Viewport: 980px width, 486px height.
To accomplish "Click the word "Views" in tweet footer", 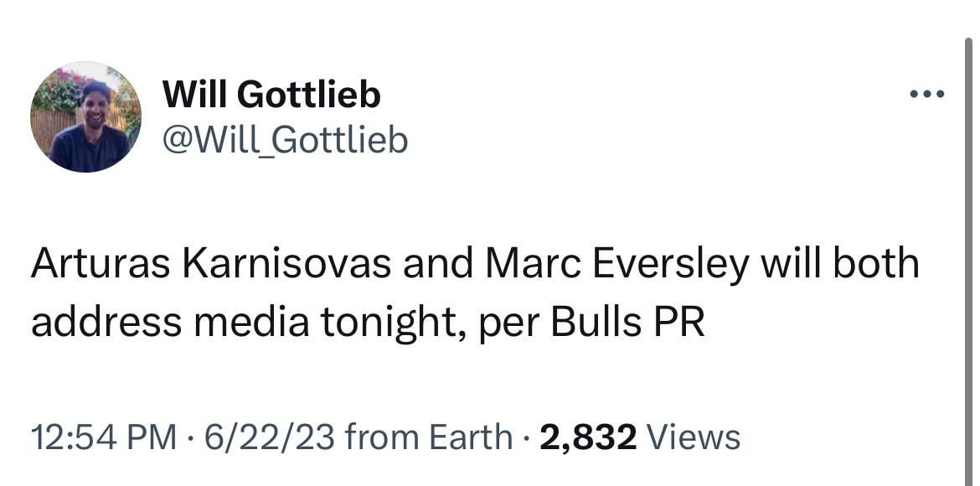I will (694, 437).
